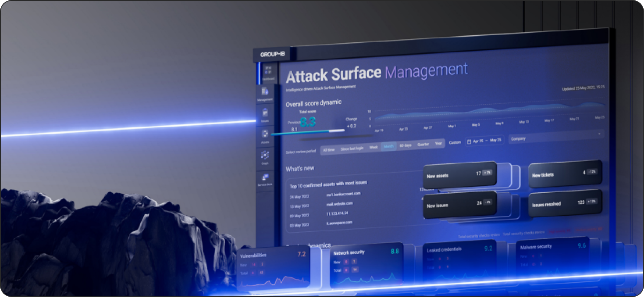
Task: Click the 03 May 2022 date
Action: 299,225
